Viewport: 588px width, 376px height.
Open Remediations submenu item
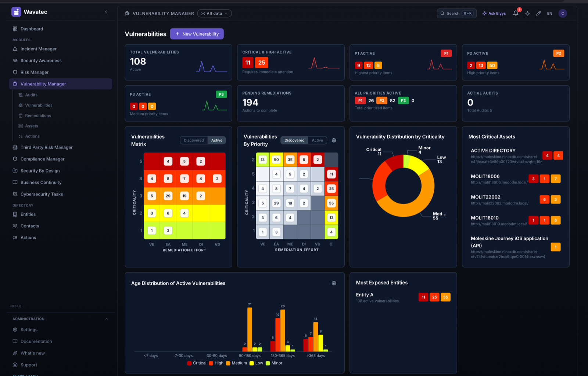(x=38, y=116)
